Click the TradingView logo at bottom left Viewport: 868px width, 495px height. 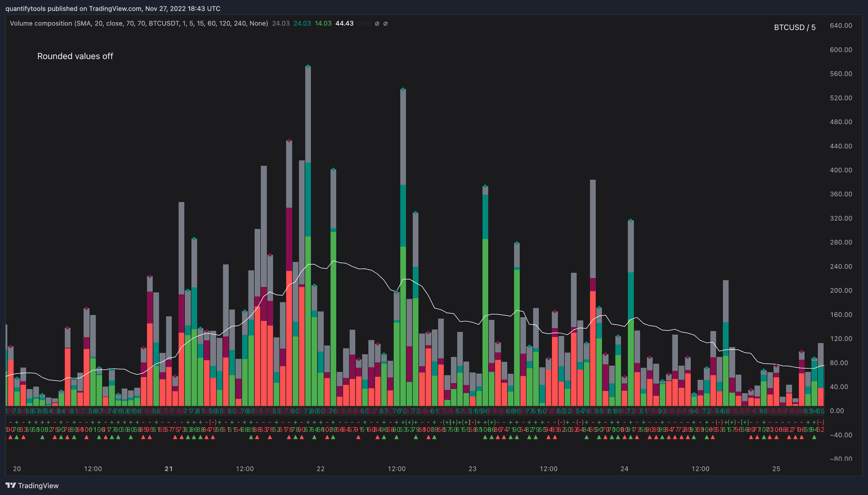32,486
